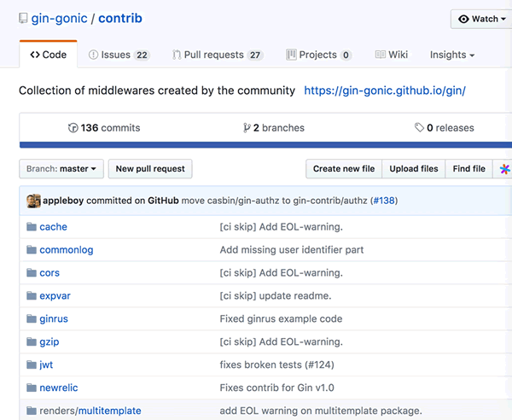The image size is (512, 420).
Task: Switch to the Issues tab
Action: 119,55
